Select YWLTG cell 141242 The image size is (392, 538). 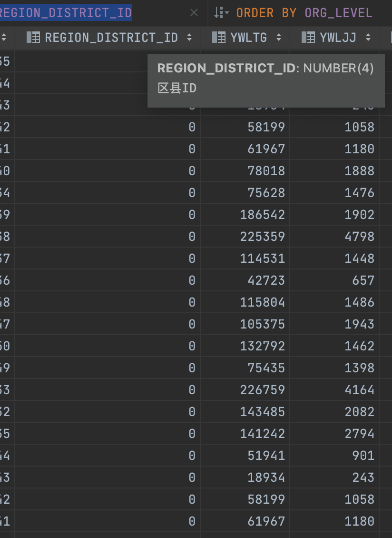pos(245,433)
